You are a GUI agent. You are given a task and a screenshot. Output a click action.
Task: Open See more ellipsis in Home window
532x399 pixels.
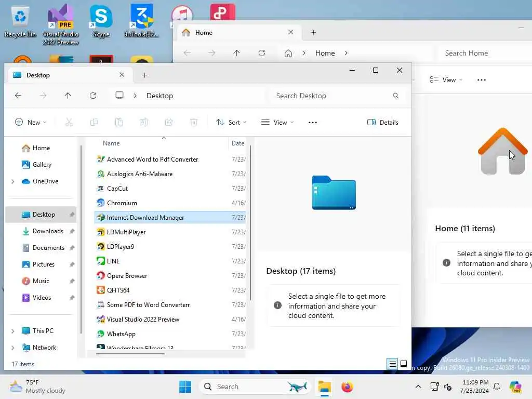coord(481,80)
